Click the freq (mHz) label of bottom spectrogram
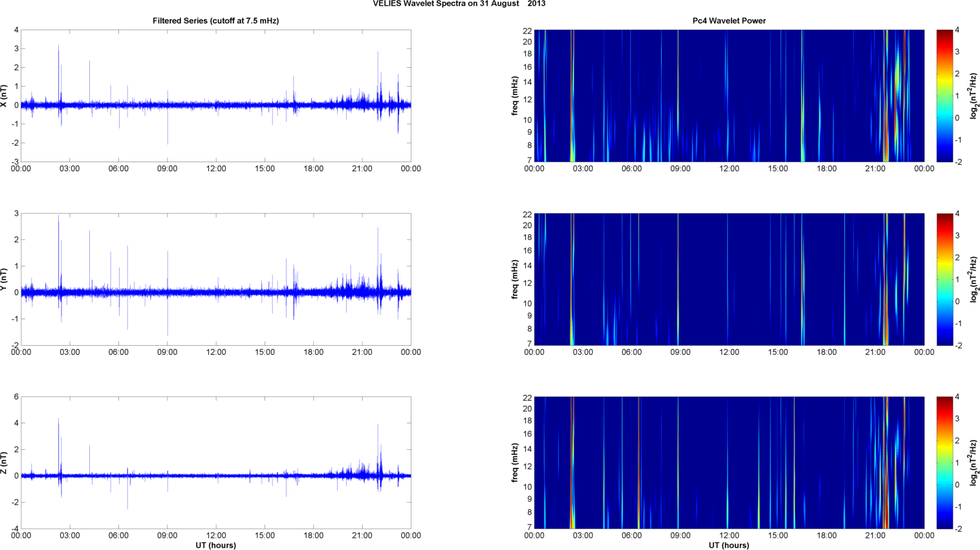 click(515, 463)
